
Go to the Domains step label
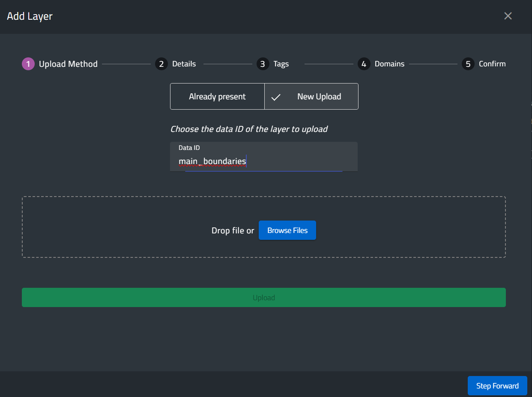pos(389,64)
